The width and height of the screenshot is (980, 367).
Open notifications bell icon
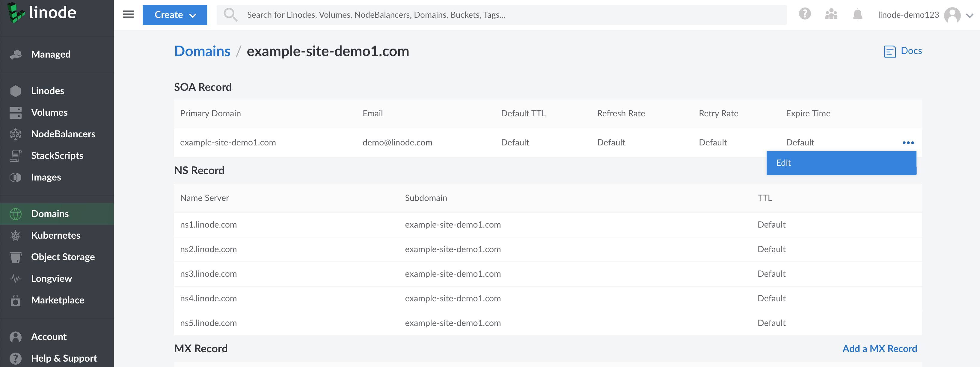(857, 14)
